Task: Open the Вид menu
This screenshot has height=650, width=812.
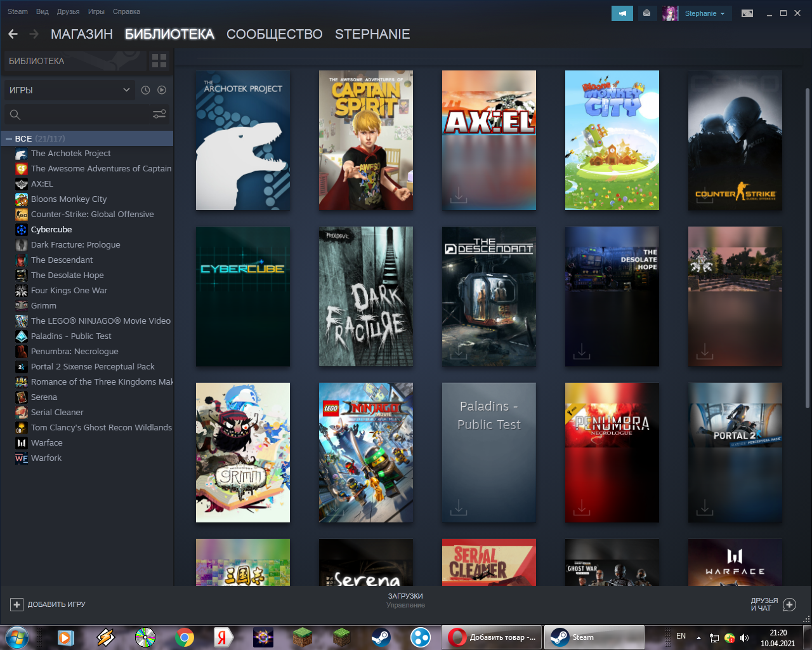Action: point(43,11)
